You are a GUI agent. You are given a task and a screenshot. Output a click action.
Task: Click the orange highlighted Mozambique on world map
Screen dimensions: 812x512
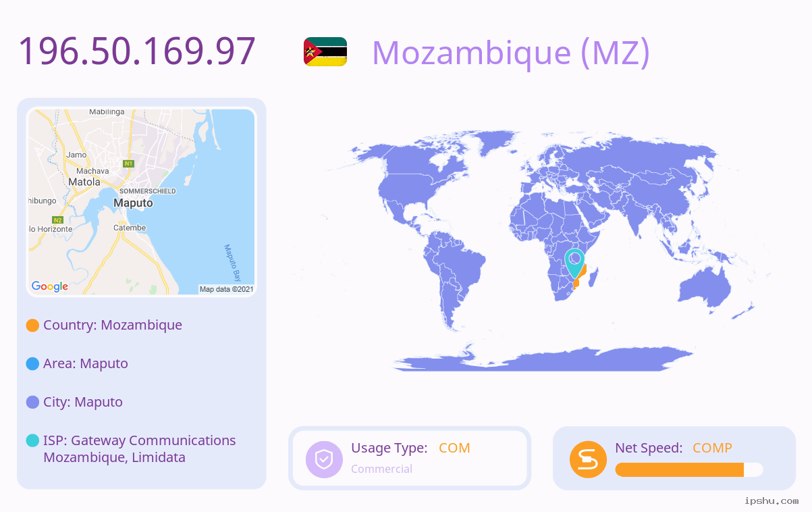[x=580, y=278]
